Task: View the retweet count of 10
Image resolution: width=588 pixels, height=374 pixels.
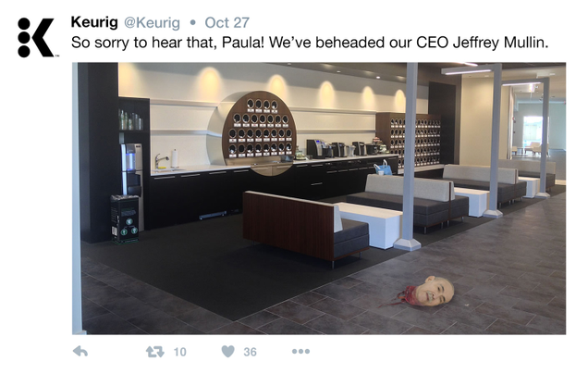Action: [x=179, y=352]
